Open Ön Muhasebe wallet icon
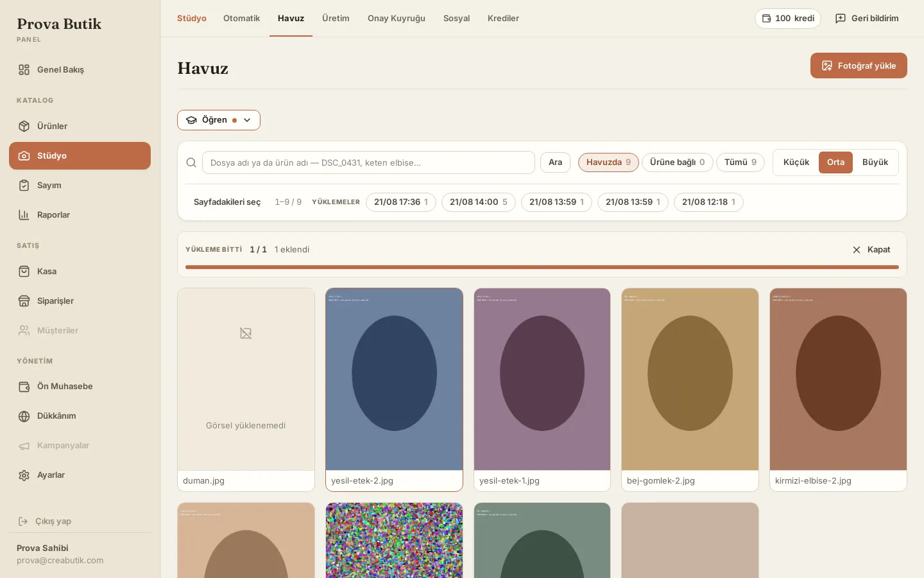This screenshot has height=578, width=924. point(24,387)
